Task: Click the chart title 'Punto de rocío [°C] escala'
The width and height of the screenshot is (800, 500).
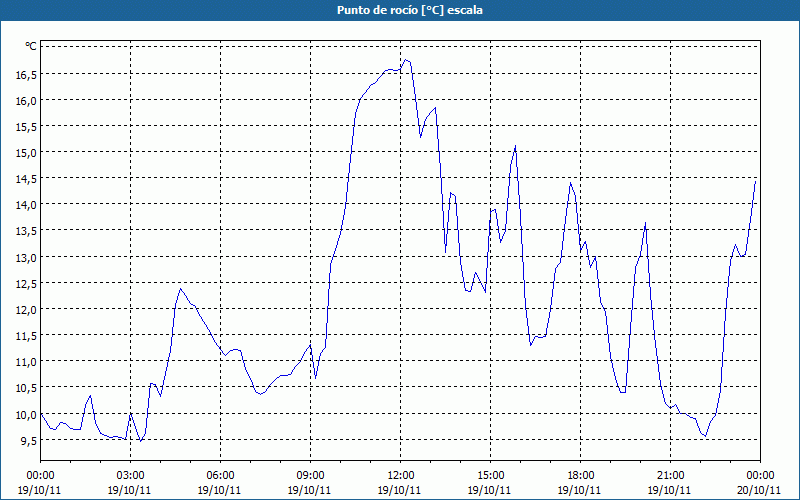Action: coord(410,10)
